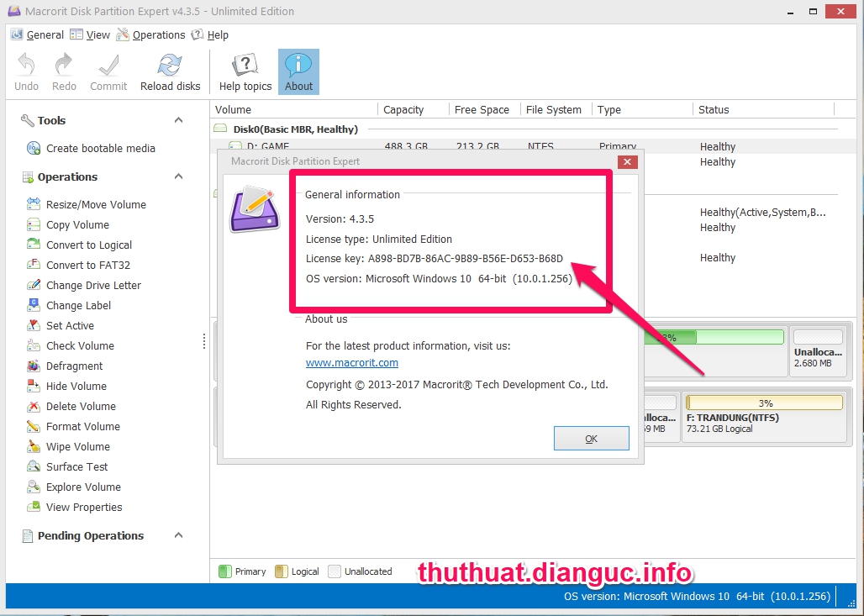Screen dimensions: 864x616
Task: Click 'Healthy(Active,System,B...' status cell
Action: (762, 212)
